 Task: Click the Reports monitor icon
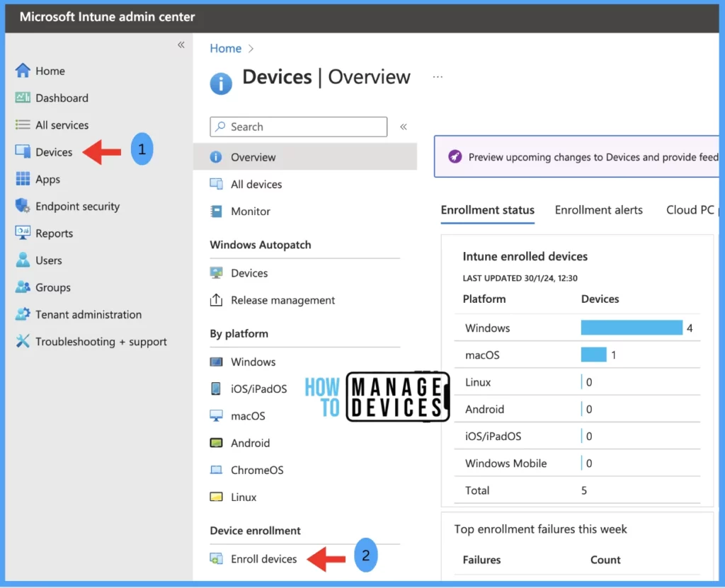23,233
